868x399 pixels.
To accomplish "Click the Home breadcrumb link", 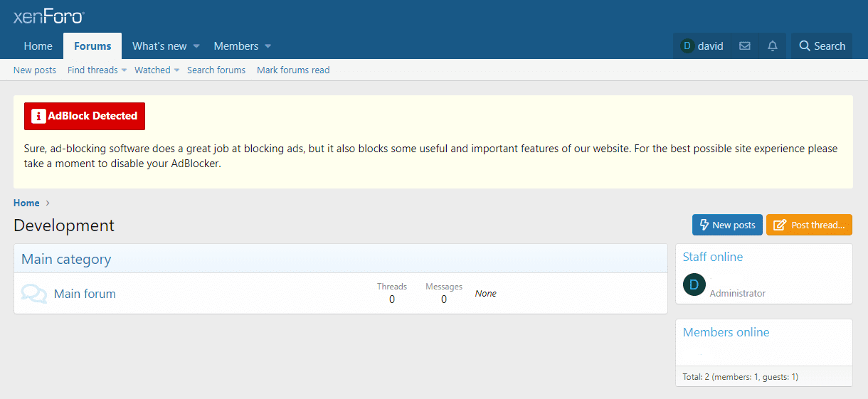I will [26, 203].
